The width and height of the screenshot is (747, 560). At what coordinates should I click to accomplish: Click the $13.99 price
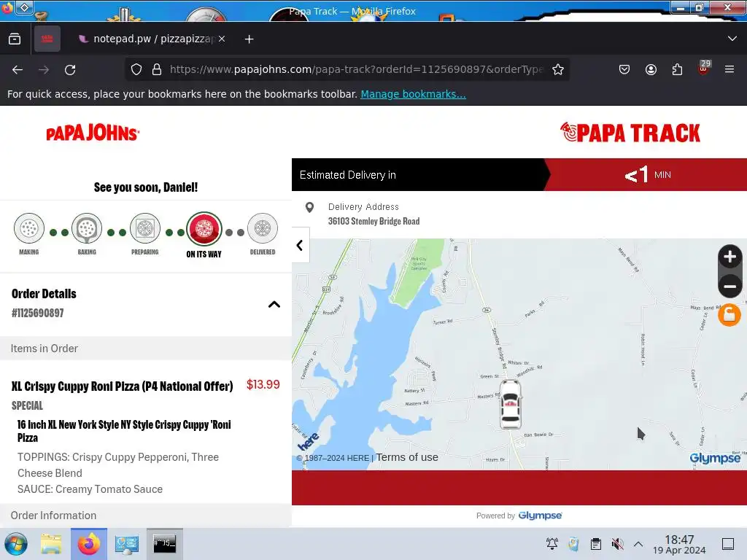tap(263, 385)
